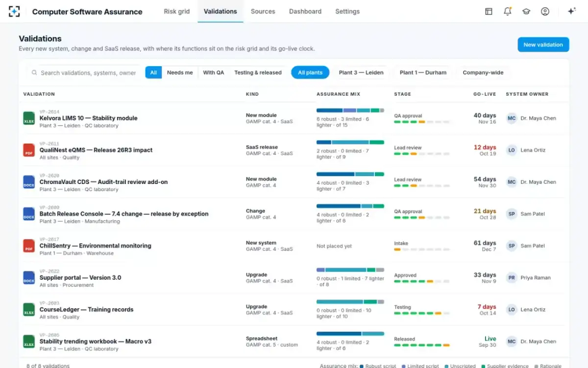This screenshot has width=588, height=368.
Task: Open the Risk grid tab
Action: tap(177, 11)
